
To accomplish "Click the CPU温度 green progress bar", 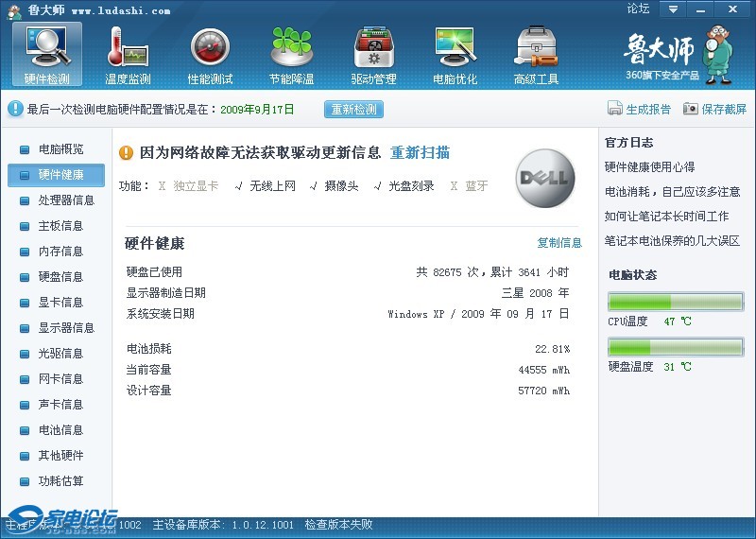I will point(675,302).
